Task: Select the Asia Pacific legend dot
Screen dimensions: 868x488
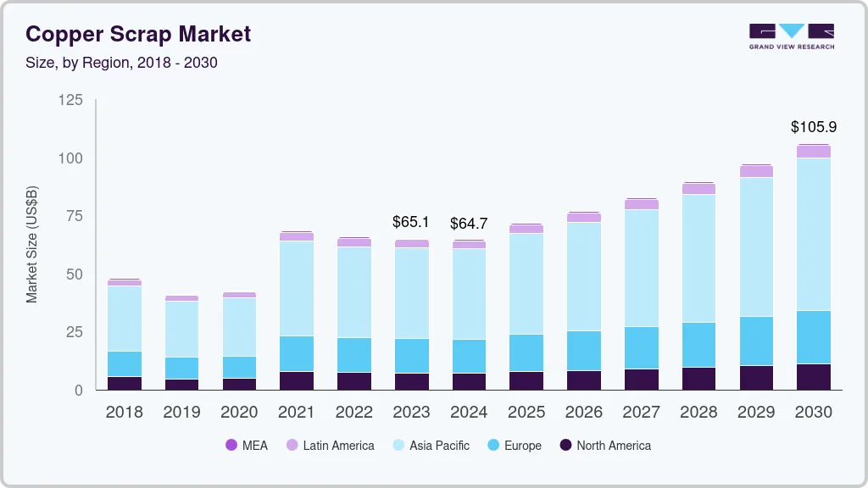Action: coord(398,446)
